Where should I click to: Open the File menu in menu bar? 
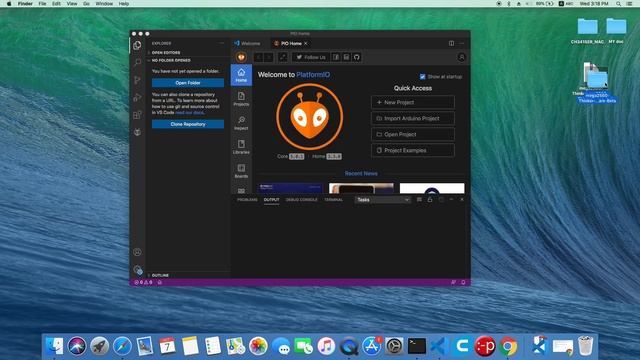42,4
